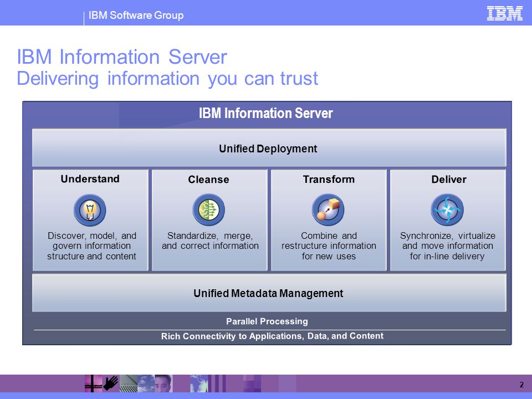This screenshot has width=532, height=399.
Task: Click 'Combine and restructure information' description
Action: pyautogui.click(x=329, y=245)
